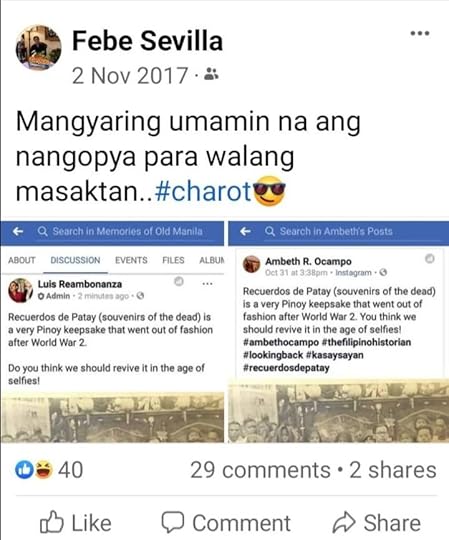Tap back arrow in Ambeth's Posts search
Screen dimensions: 449x540
(x=245, y=231)
